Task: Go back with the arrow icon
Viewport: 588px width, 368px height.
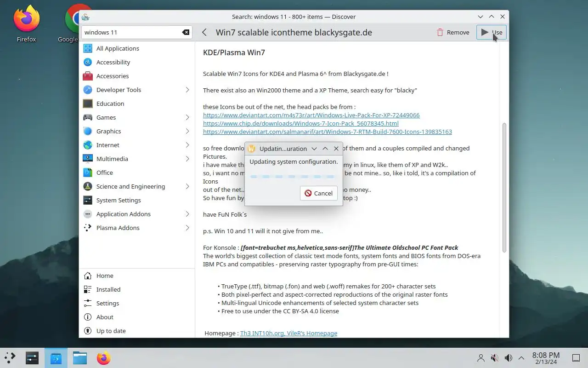Action: pos(204,32)
